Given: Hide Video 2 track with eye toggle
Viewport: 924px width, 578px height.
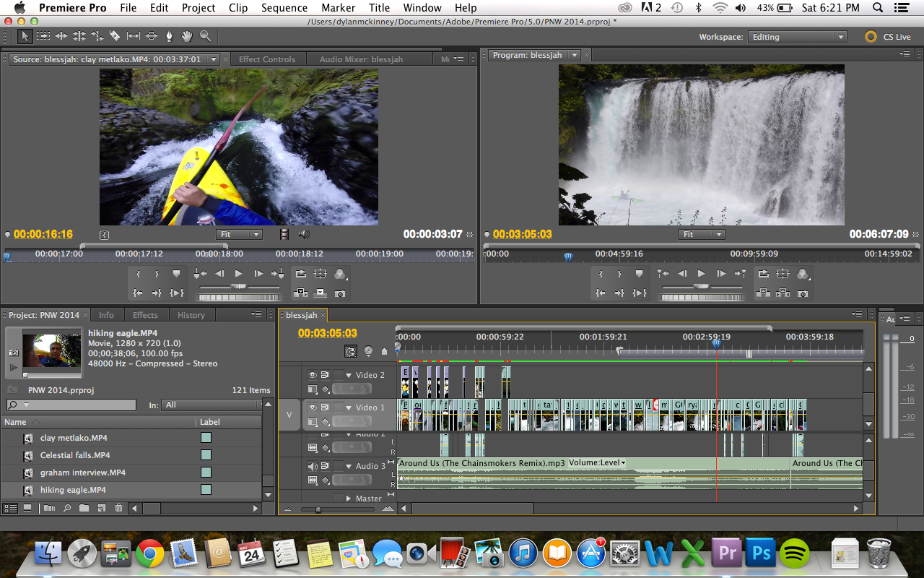Looking at the screenshot, I should pyautogui.click(x=313, y=375).
